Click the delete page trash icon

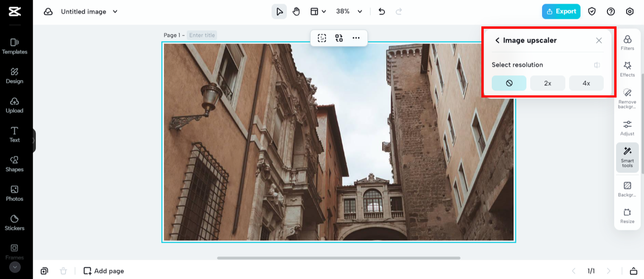pyautogui.click(x=63, y=271)
